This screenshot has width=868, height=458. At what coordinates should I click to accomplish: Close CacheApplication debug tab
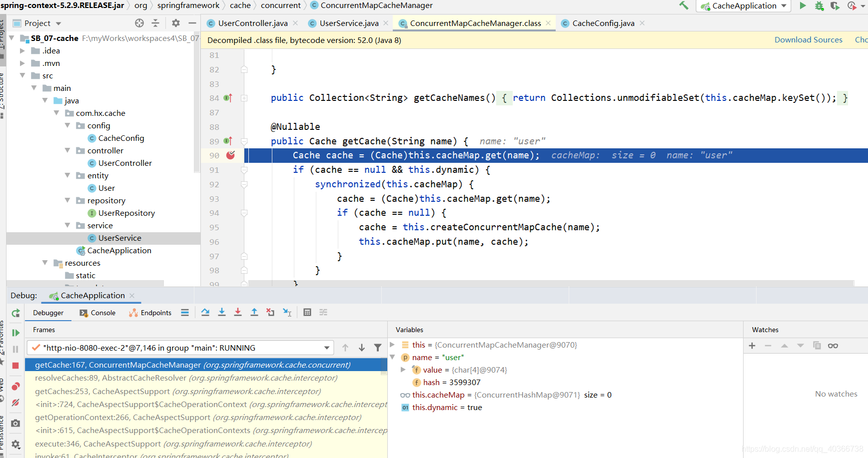[x=132, y=296]
